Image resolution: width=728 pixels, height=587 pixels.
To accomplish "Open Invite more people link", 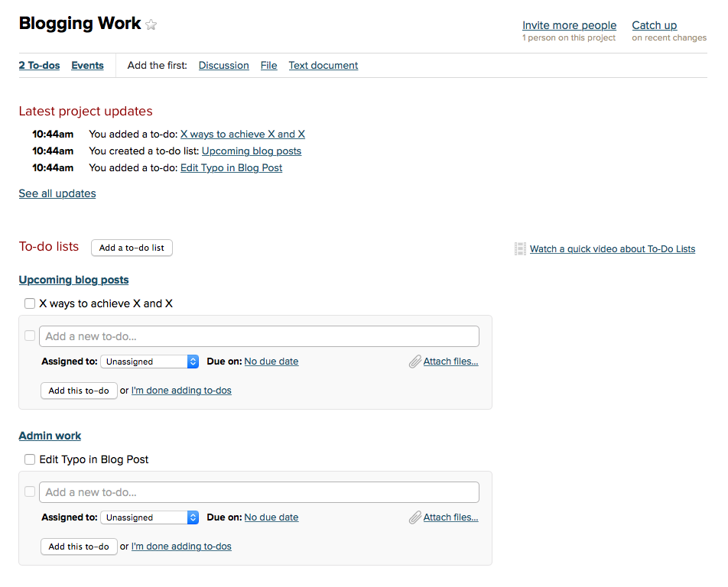I will tap(569, 25).
